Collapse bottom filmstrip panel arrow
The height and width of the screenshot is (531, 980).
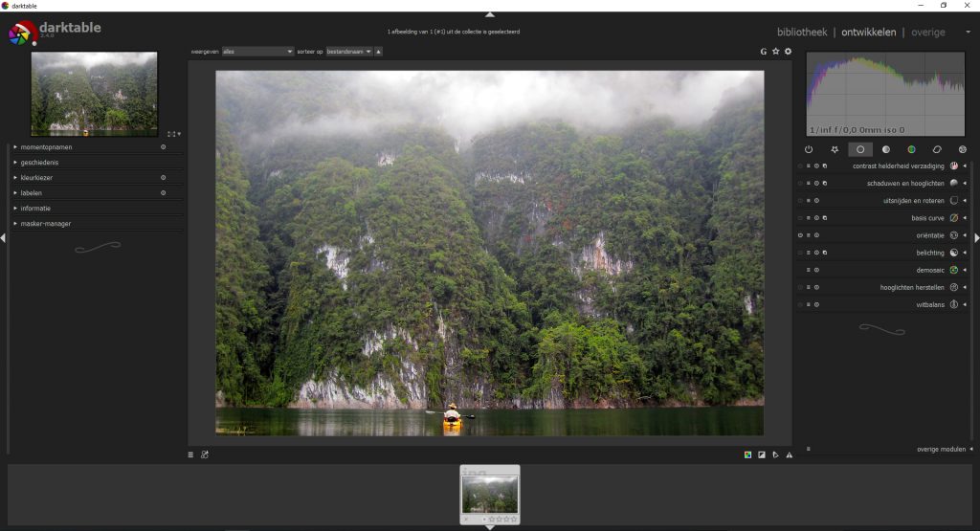tap(490, 528)
